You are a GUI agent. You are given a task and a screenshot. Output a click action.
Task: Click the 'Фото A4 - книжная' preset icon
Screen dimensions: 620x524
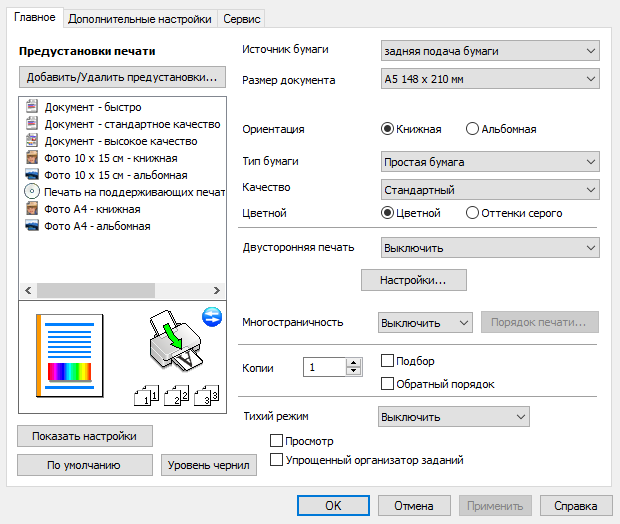[x=32, y=208]
